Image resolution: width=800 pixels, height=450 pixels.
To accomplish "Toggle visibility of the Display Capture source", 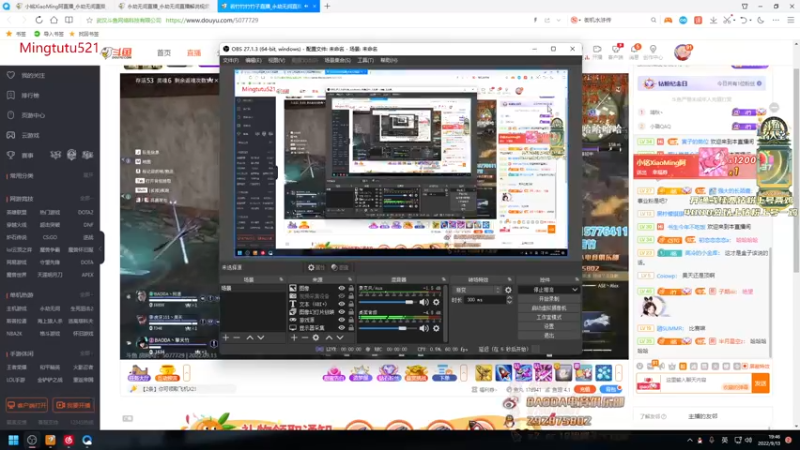I will point(341,328).
